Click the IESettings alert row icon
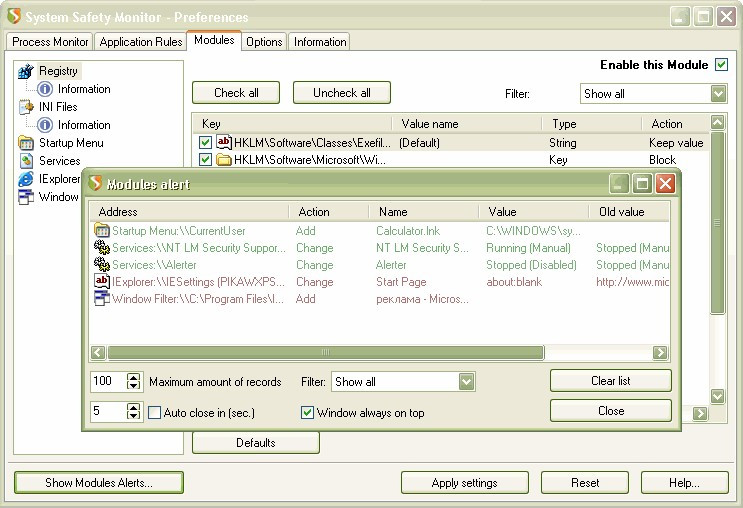This screenshot has height=508, width=743. point(102,281)
